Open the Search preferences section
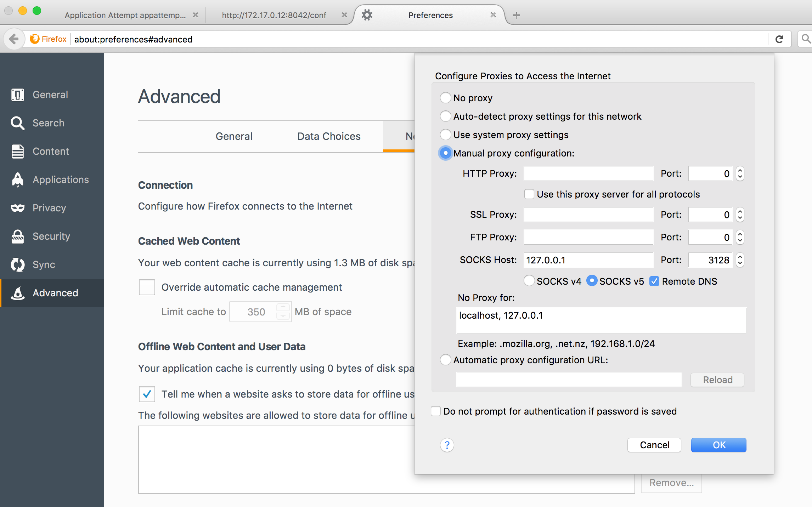812x507 pixels. [49, 123]
